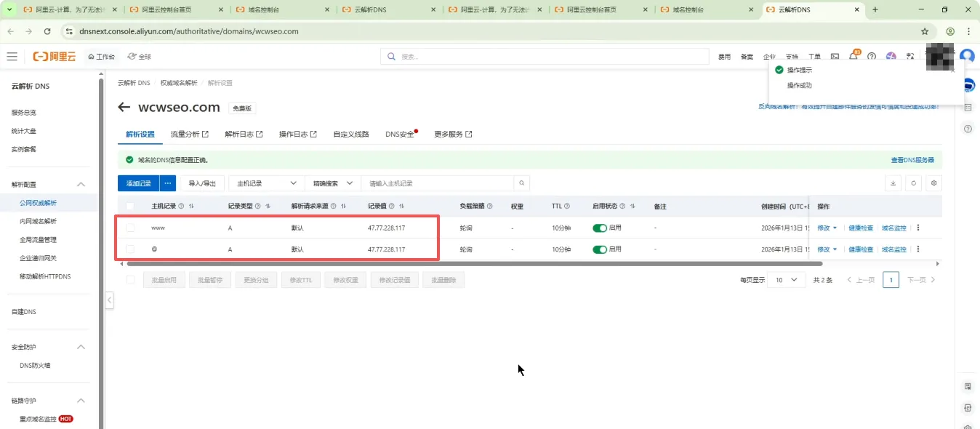Open the 主机记录 search-field dropdown
The image size is (980, 429).
266,183
